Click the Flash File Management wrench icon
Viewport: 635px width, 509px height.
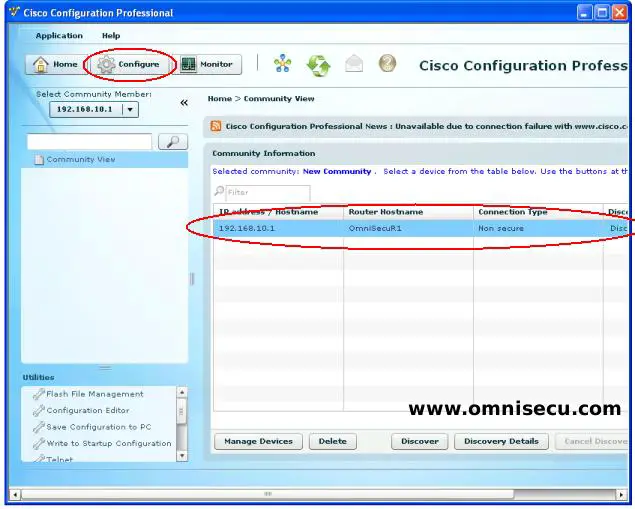(38, 394)
